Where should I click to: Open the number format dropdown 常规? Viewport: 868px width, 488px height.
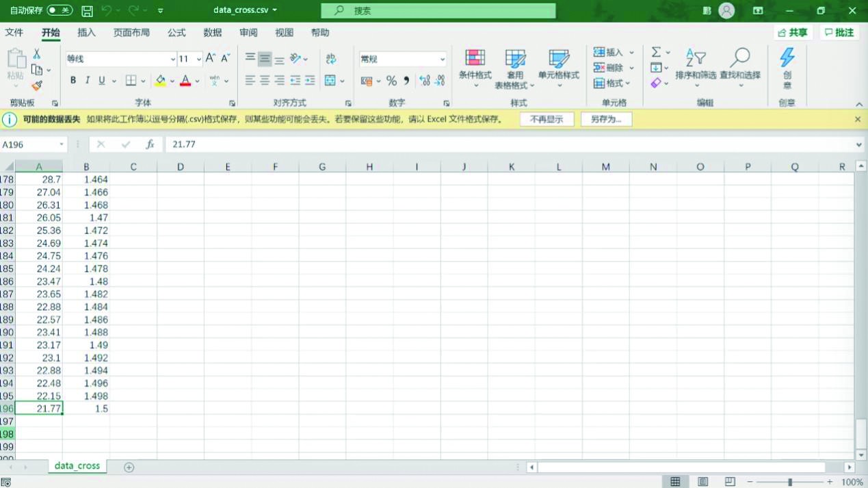tap(442, 60)
